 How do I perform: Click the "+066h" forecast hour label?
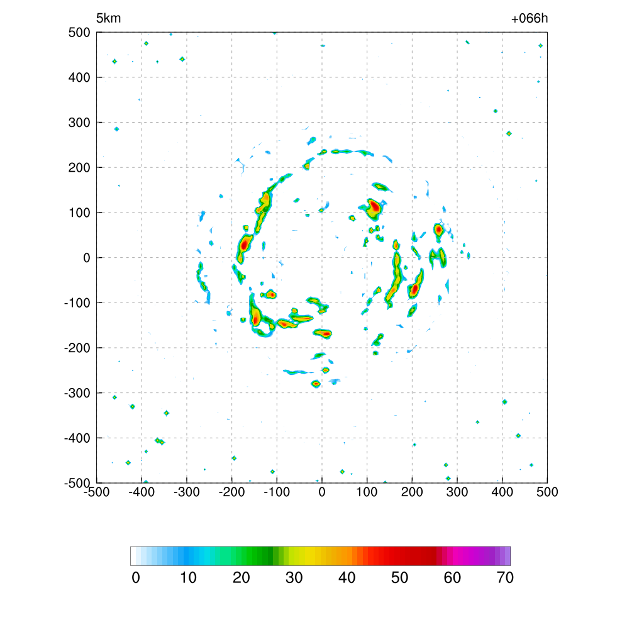click(529, 18)
